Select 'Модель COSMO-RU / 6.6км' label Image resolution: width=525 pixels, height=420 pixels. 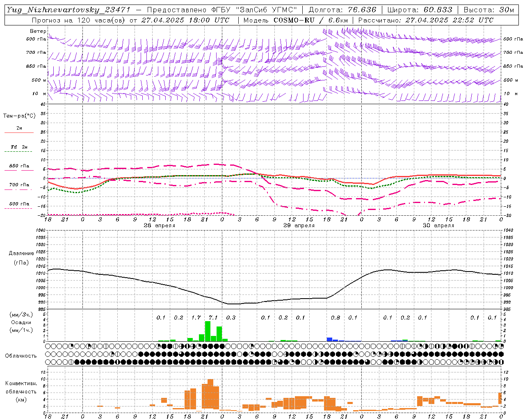(x=296, y=20)
